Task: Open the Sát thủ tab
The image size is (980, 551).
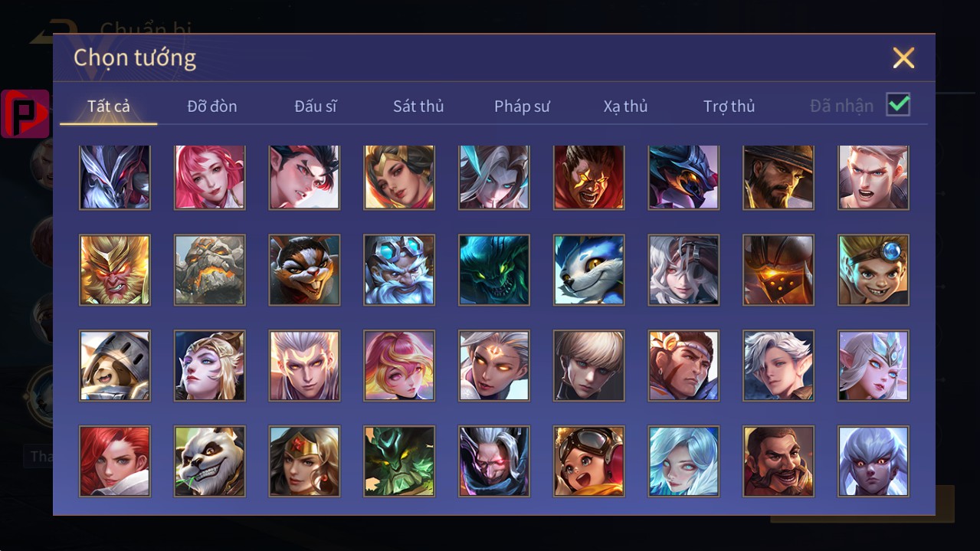Action: point(418,106)
